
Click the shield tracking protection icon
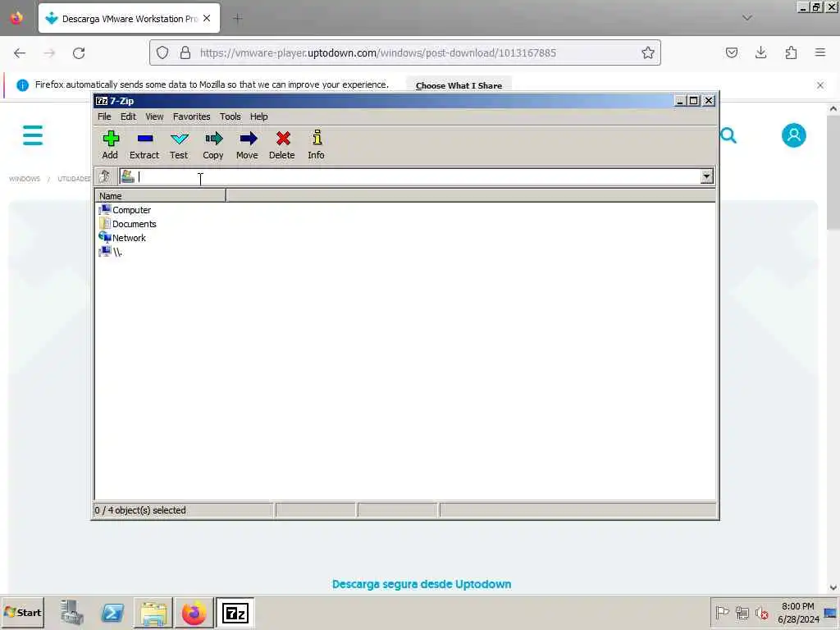click(162, 52)
